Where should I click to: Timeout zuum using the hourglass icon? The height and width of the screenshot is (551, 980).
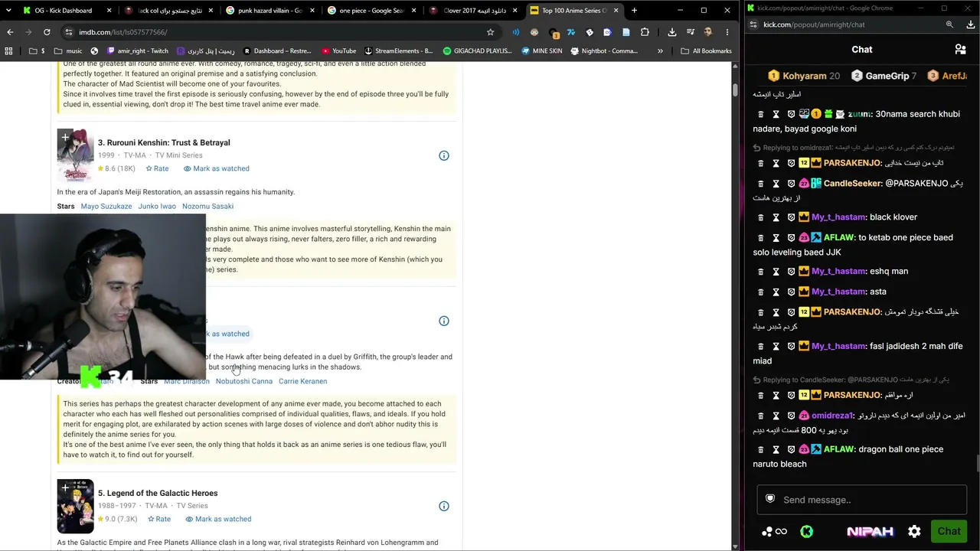[776, 114]
